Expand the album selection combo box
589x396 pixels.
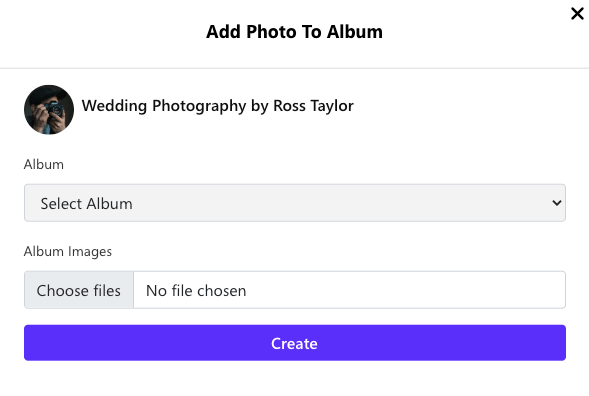(295, 203)
